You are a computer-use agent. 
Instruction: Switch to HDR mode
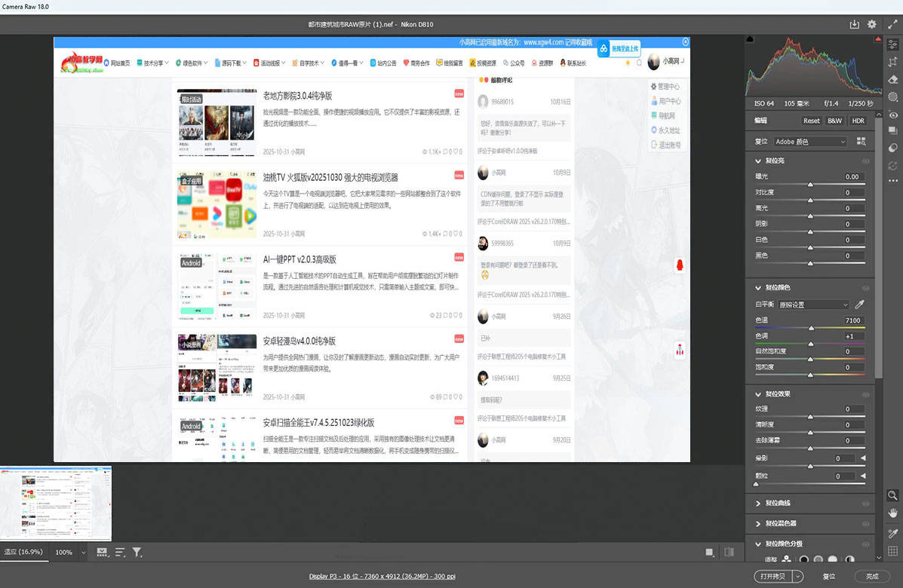pyautogui.click(x=858, y=121)
